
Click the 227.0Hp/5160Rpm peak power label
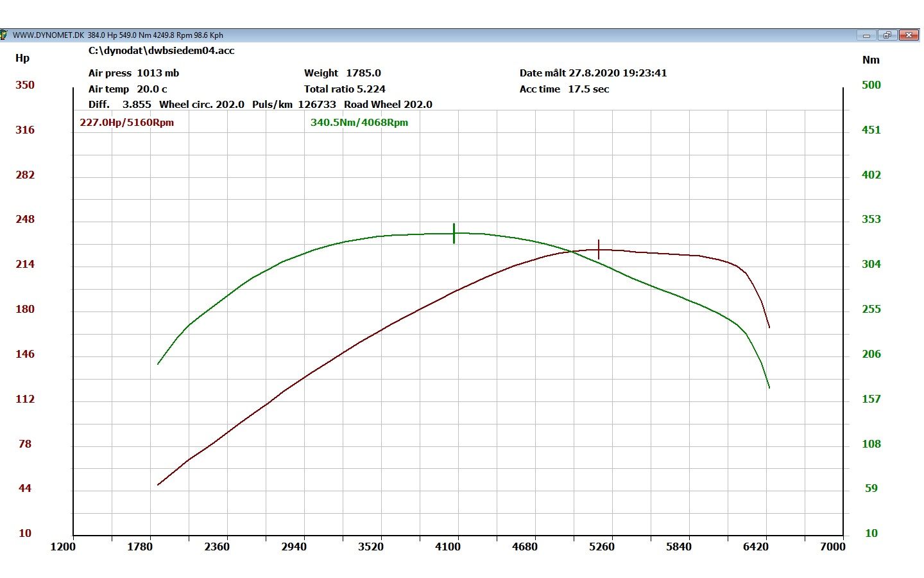(x=126, y=123)
